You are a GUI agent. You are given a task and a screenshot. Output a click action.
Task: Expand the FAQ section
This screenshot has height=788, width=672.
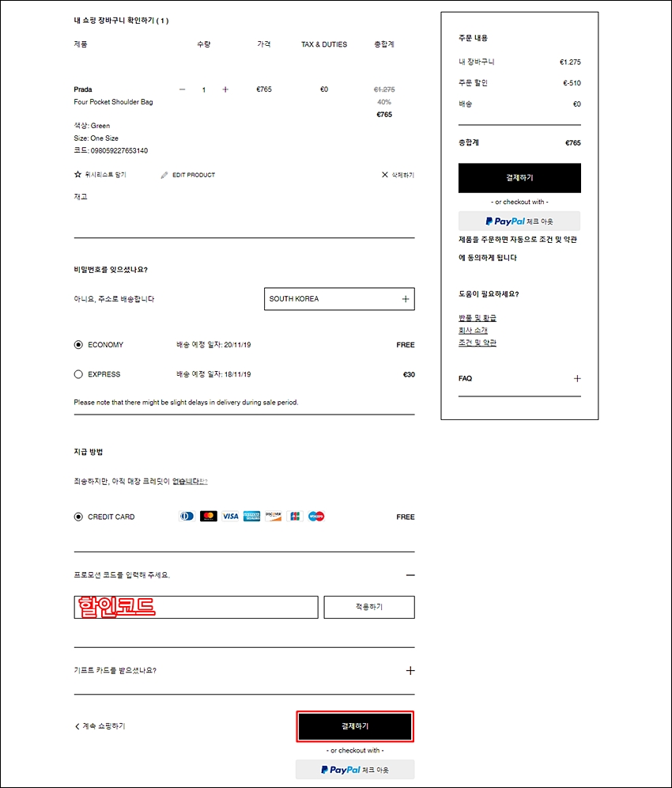(577, 378)
